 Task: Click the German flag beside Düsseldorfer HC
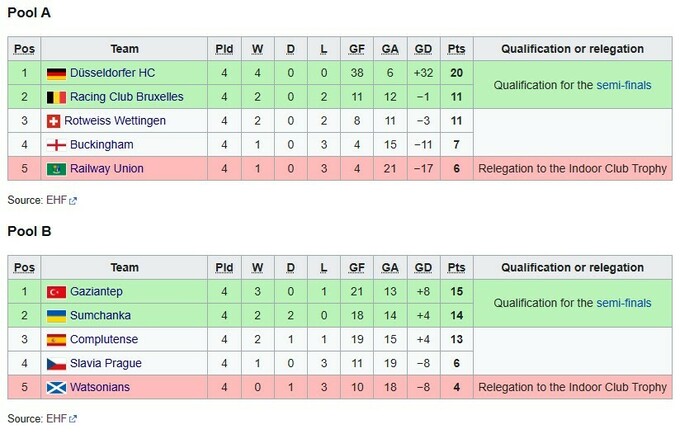[56, 73]
